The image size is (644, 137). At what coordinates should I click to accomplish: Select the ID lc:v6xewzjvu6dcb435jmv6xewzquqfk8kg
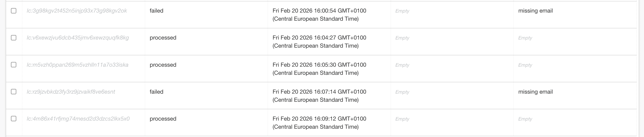(78, 37)
